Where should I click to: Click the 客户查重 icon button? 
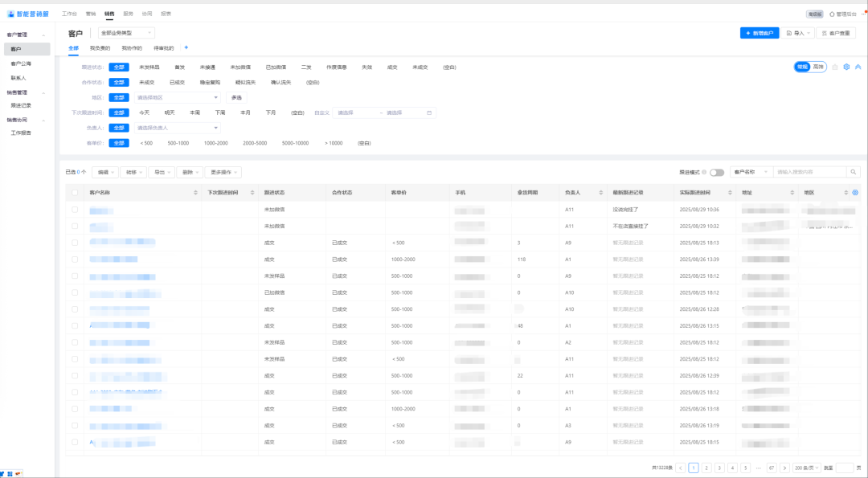point(836,33)
